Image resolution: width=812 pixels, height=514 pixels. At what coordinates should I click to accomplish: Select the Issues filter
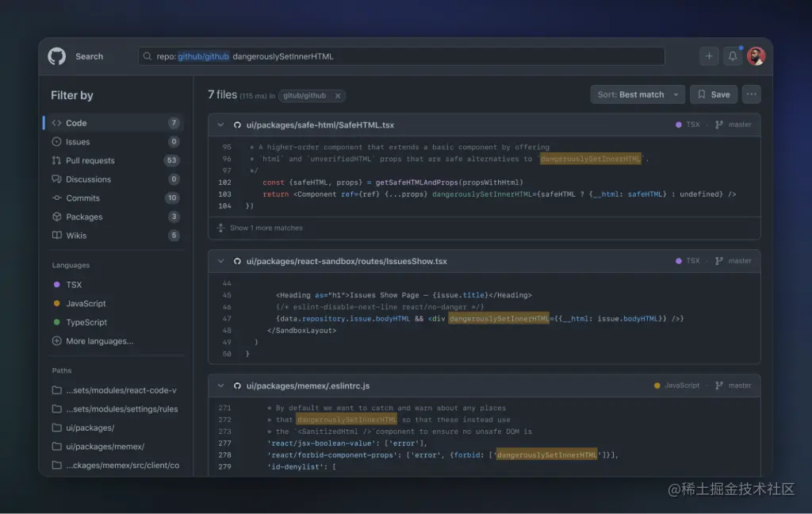113,141
